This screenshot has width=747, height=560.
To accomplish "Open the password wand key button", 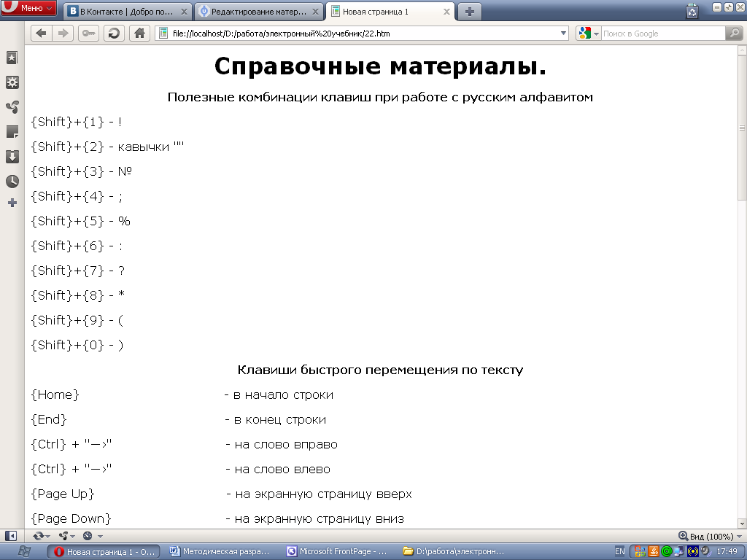I will coord(88,34).
